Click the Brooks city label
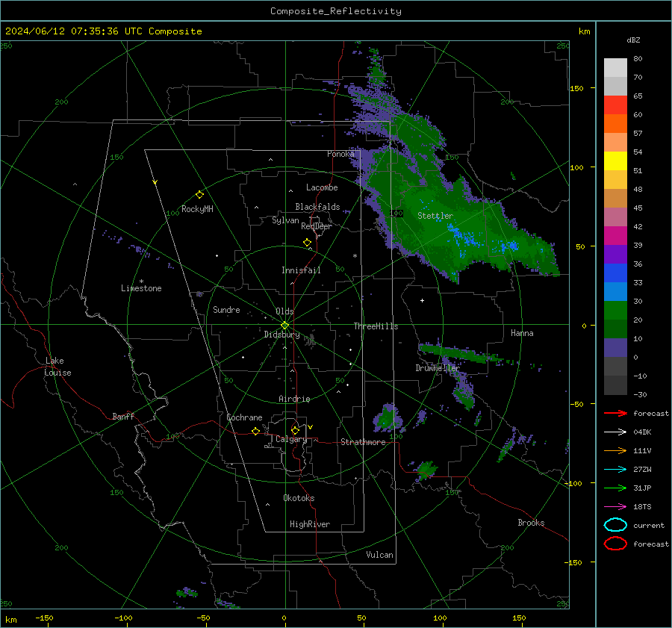Viewport: 672px width, 628px height. (531, 523)
